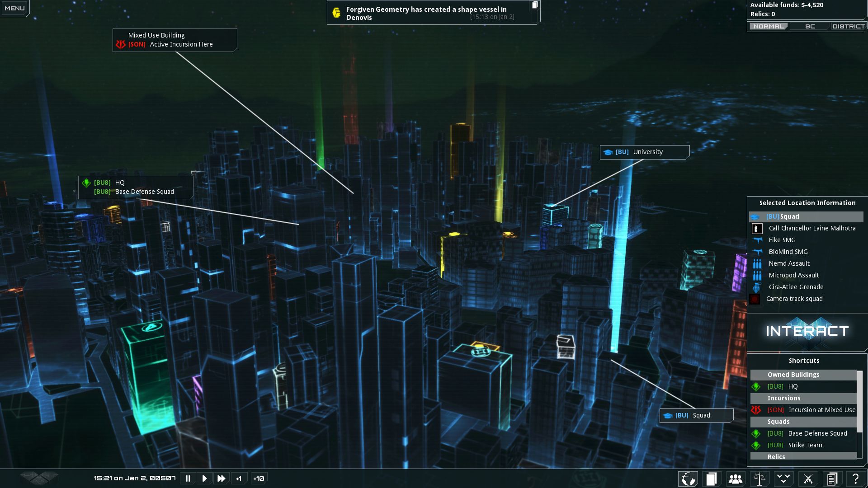Click the INTERACT button

[x=807, y=331]
